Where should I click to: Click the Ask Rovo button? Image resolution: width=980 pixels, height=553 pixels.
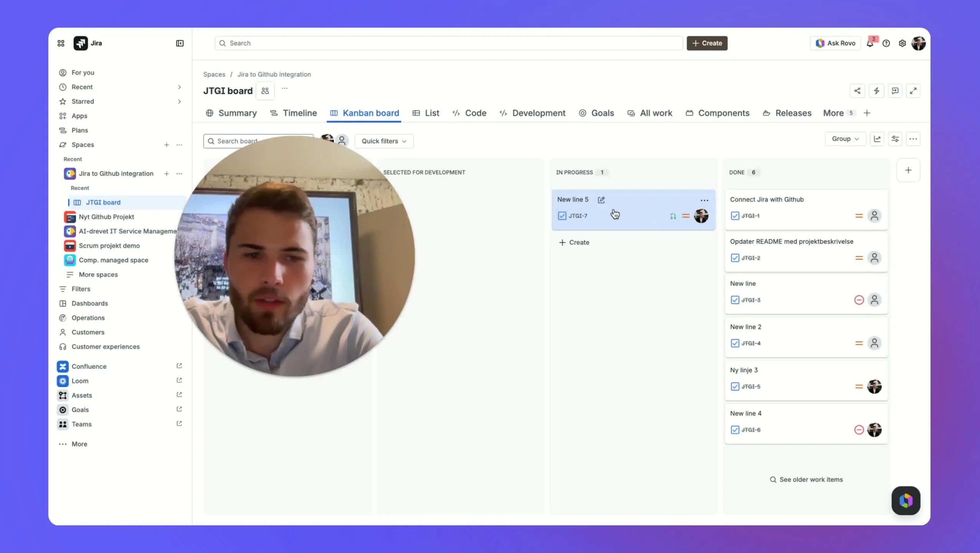coord(835,43)
